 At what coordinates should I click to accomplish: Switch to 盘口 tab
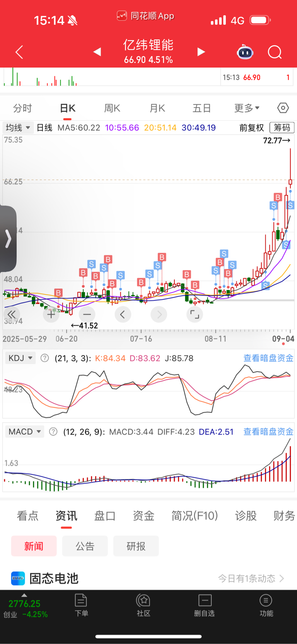[105, 516]
